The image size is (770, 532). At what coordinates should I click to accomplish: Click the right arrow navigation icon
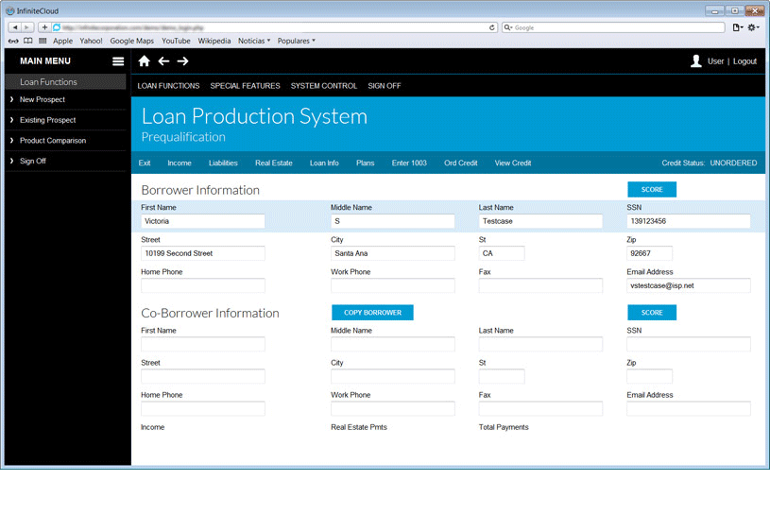point(183,61)
